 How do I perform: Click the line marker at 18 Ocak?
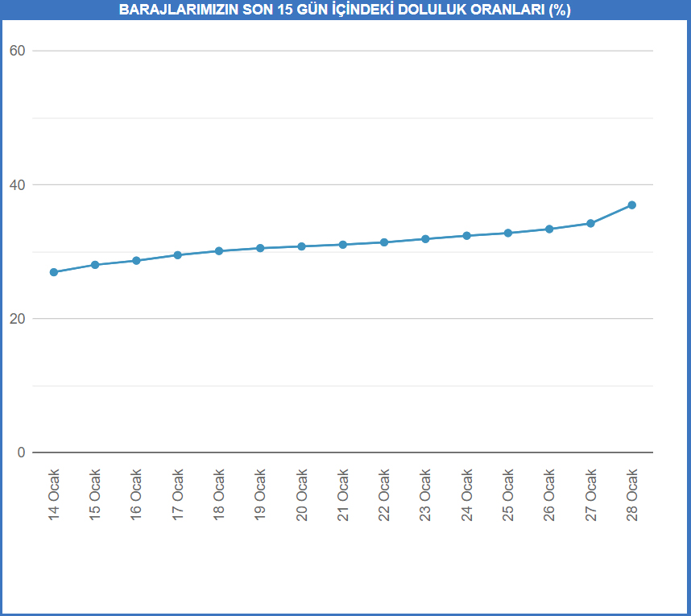219,251
